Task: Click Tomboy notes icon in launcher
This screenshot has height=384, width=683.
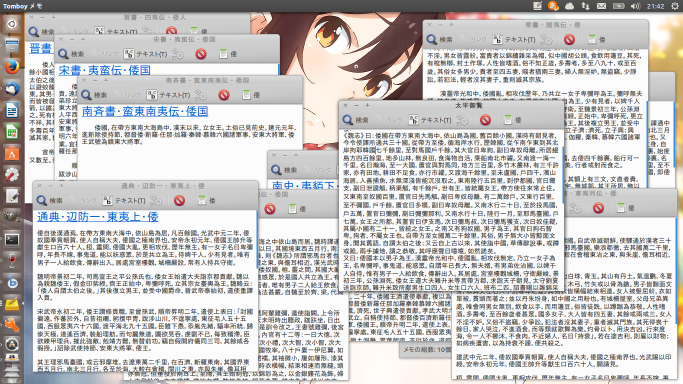Action: [x=12, y=304]
